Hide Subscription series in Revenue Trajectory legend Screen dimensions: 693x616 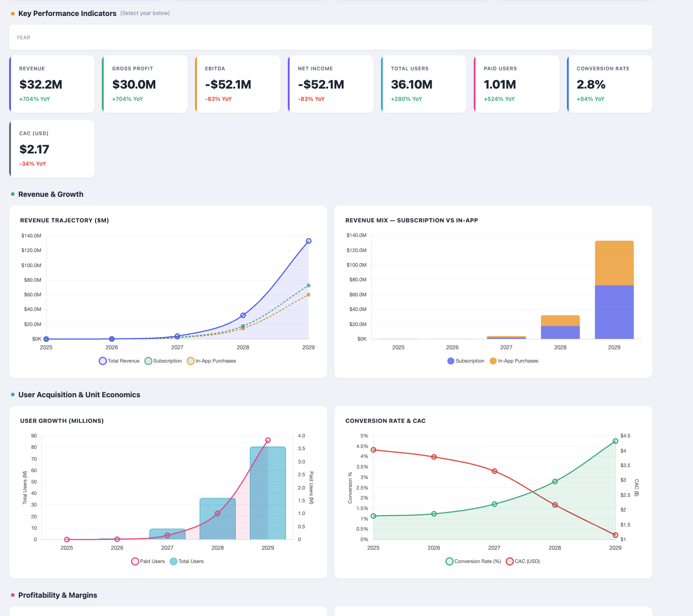coord(163,361)
